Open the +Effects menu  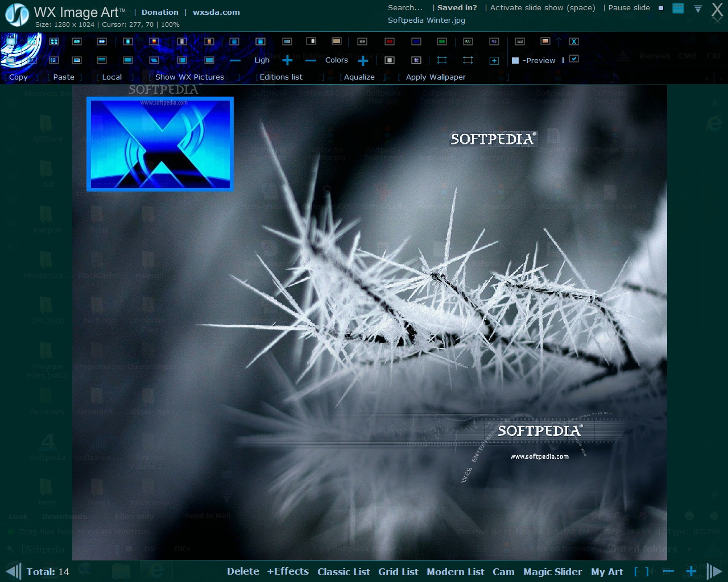(288, 571)
